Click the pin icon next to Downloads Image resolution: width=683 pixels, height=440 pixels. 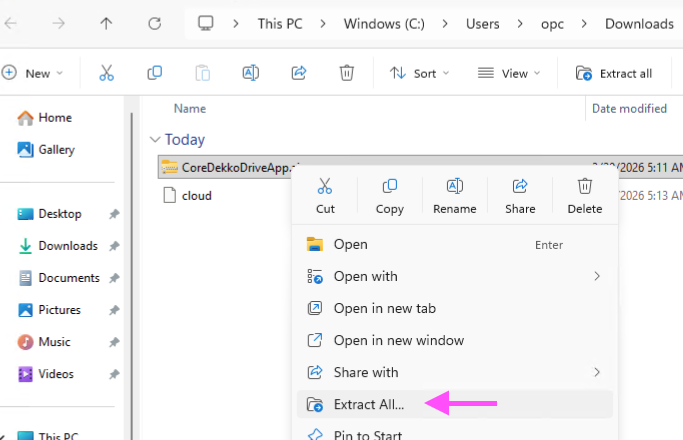pyautogui.click(x=114, y=246)
